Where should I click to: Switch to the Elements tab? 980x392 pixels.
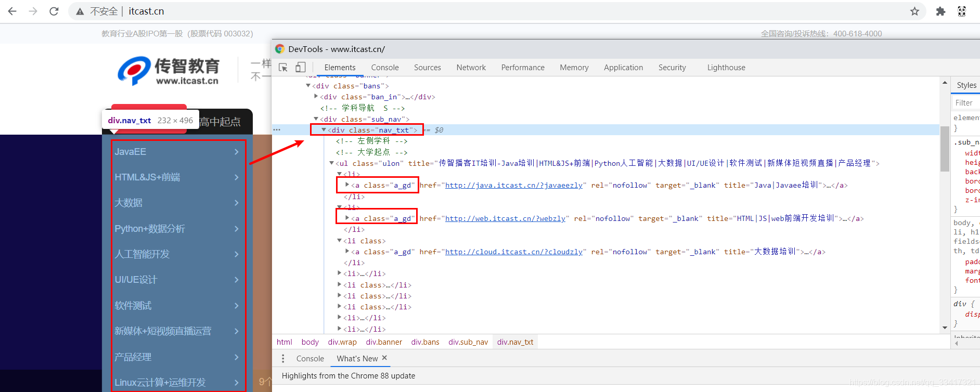pyautogui.click(x=340, y=68)
